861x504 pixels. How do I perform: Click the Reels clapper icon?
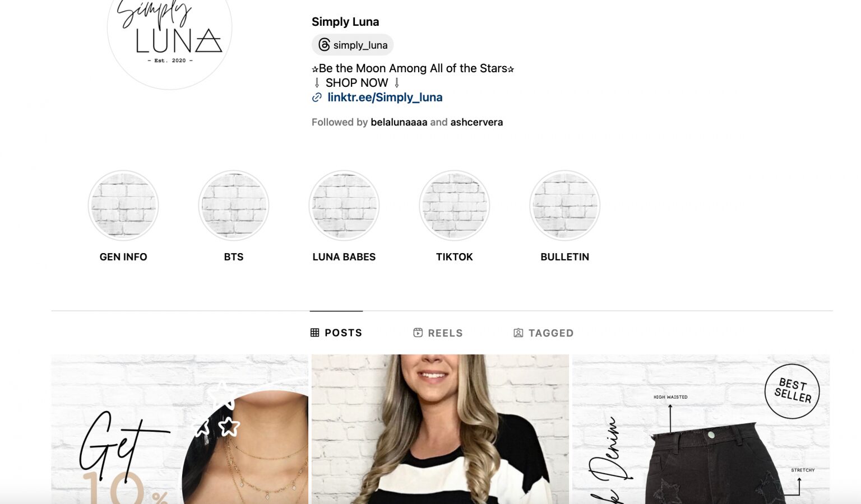point(418,333)
